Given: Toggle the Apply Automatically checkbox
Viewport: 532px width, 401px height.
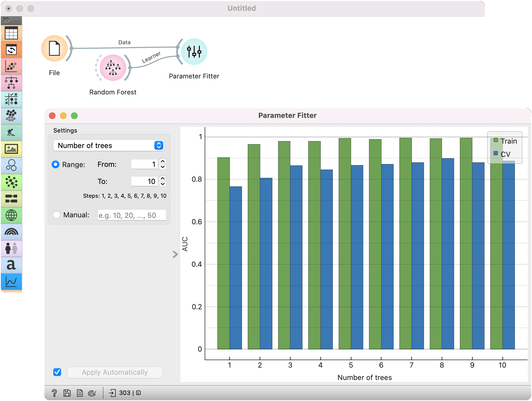Looking at the screenshot, I should click(x=57, y=372).
